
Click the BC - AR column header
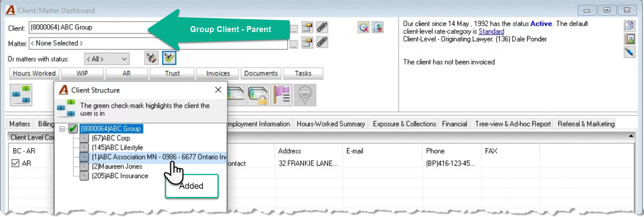pyautogui.click(x=29, y=151)
